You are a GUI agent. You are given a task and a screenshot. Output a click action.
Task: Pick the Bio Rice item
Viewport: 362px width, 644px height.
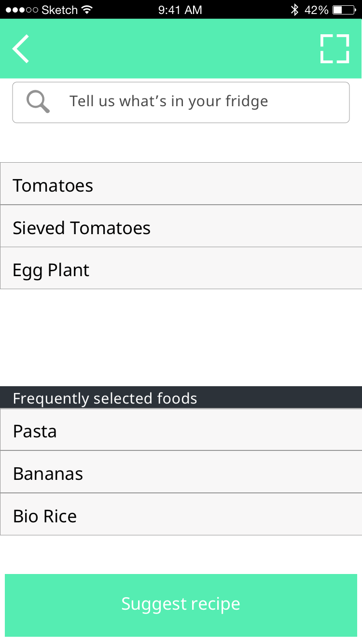[x=181, y=515]
